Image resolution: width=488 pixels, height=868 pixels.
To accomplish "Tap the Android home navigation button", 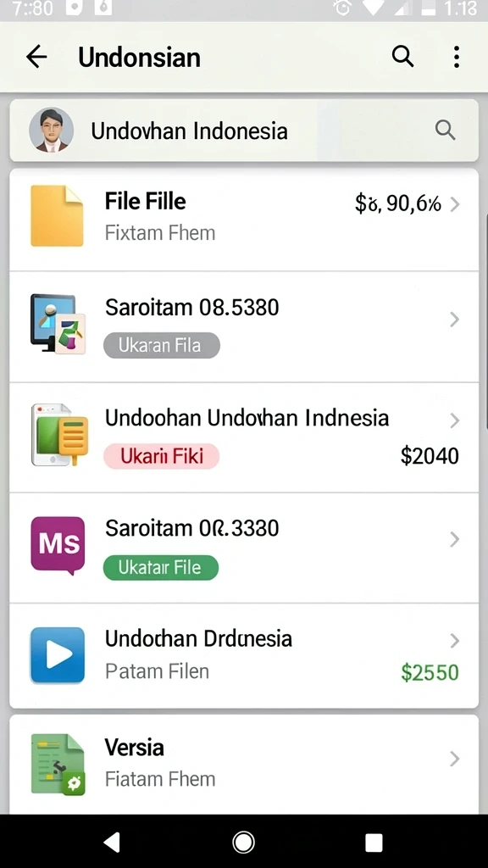I will pyautogui.click(x=243, y=842).
